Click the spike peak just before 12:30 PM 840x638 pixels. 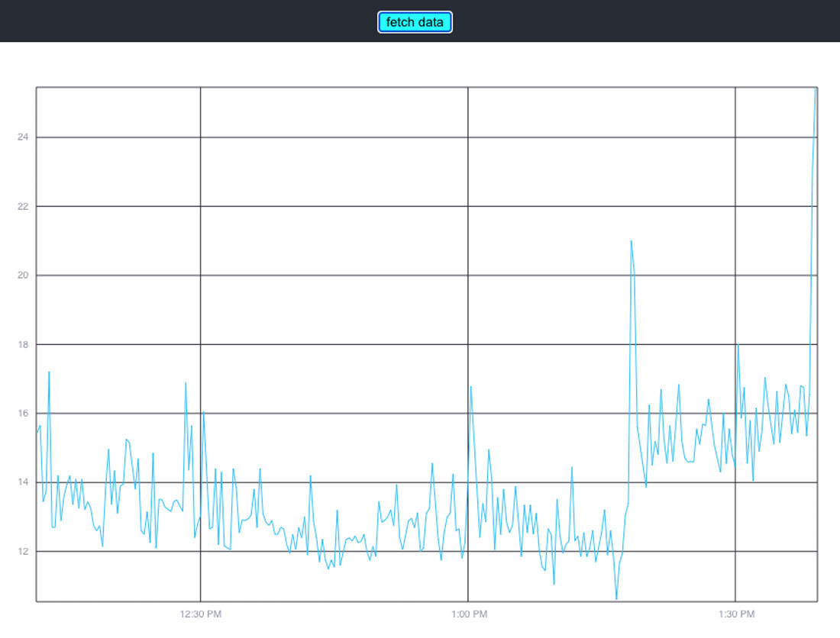point(186,383)
